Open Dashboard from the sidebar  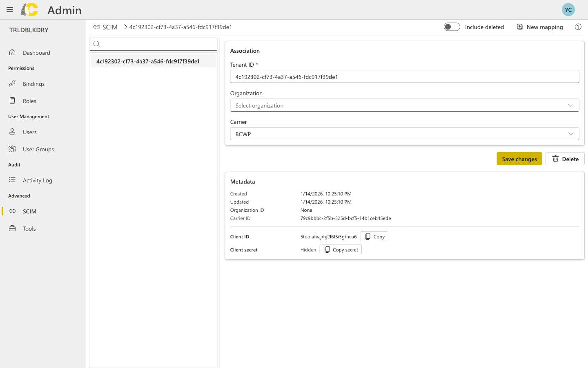click(36, 52)
